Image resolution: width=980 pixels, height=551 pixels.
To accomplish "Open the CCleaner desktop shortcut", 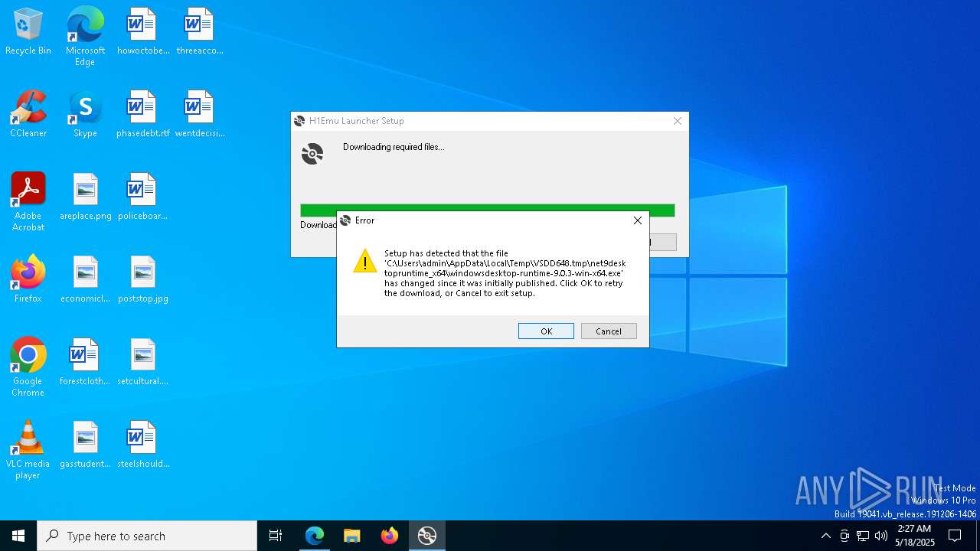I will [28, 115].
